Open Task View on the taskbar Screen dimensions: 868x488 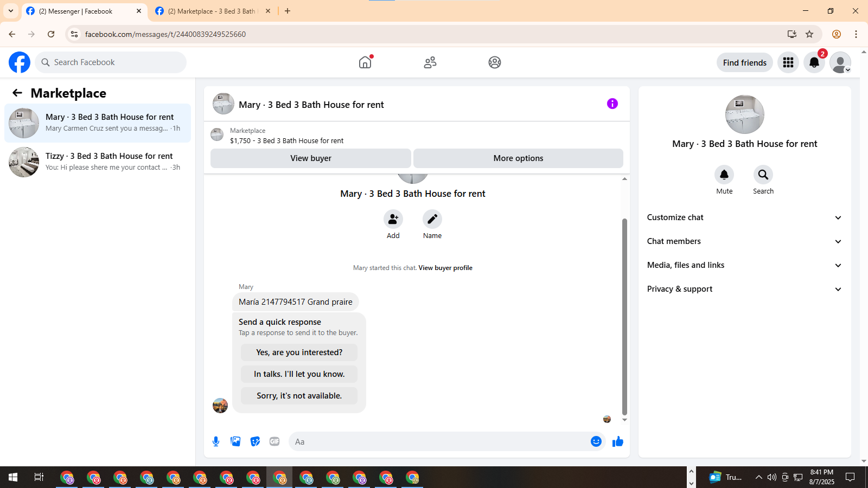[x=39, y=477]
